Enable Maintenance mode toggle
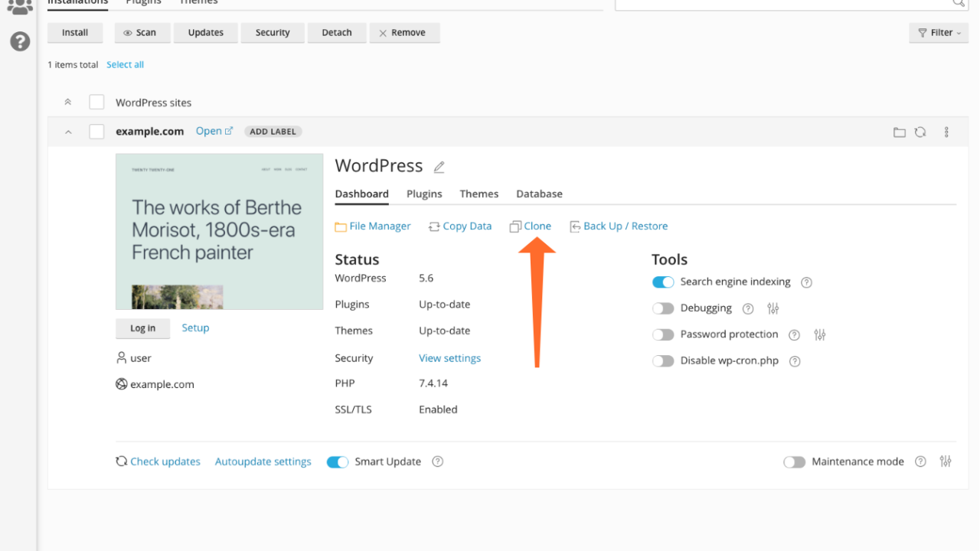The width and height of the screenshot is (980, 551). [x=794, y=462]
